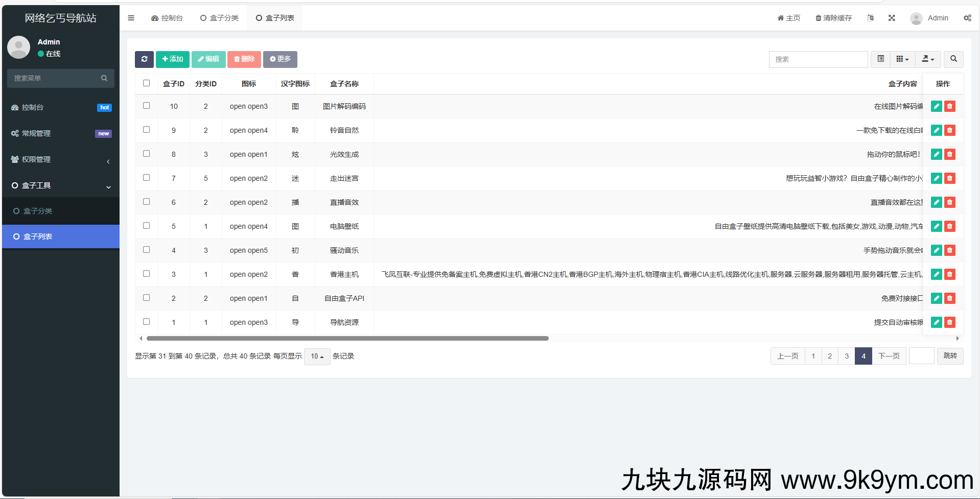The image size is (980, 499).
Task: Select the checkbox for box ID 8
Action: coord(147,153)
